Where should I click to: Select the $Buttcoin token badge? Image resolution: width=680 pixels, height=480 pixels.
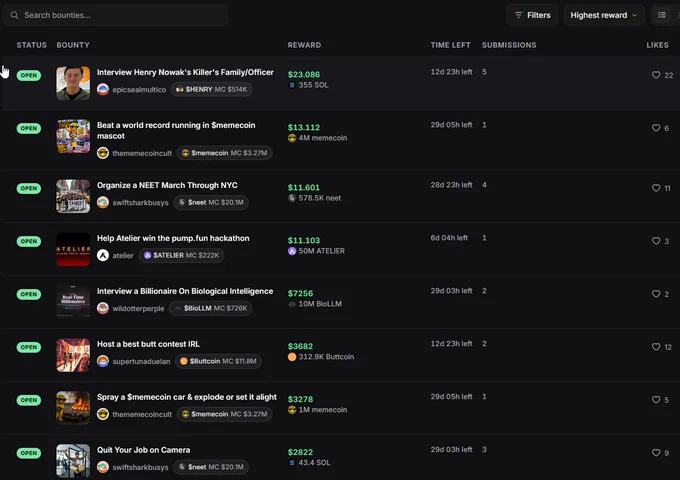218,361
